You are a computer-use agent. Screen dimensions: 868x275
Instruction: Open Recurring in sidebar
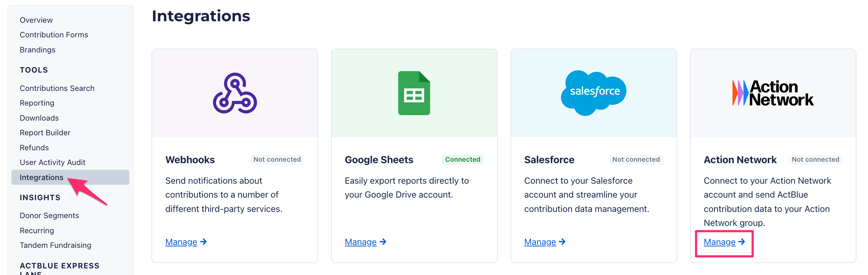tap(37, 231)
